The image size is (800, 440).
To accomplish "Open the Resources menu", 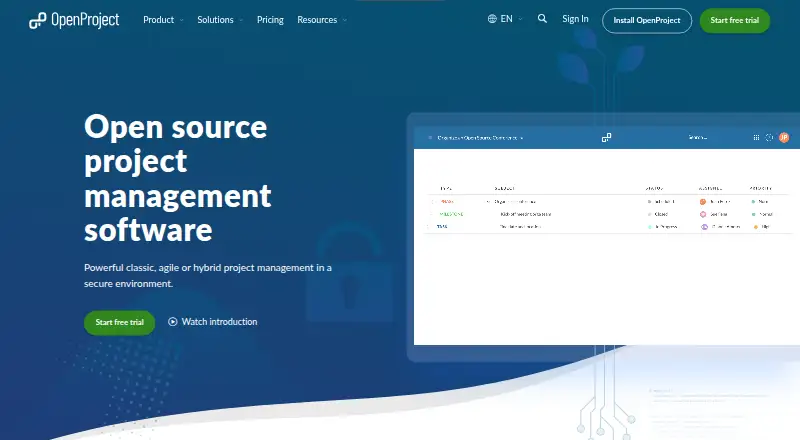I will click(317, 20).
